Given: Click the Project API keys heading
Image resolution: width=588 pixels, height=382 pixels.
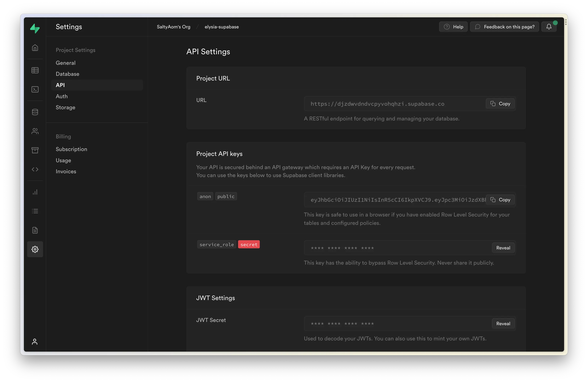Looking at the screenshot, I should point(219,154).
